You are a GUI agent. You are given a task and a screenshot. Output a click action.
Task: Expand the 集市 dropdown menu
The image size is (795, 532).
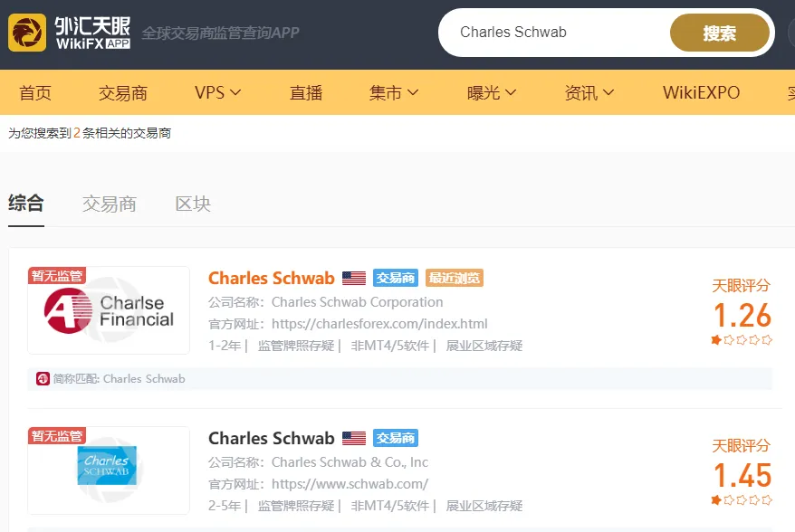tap(394, 92)
